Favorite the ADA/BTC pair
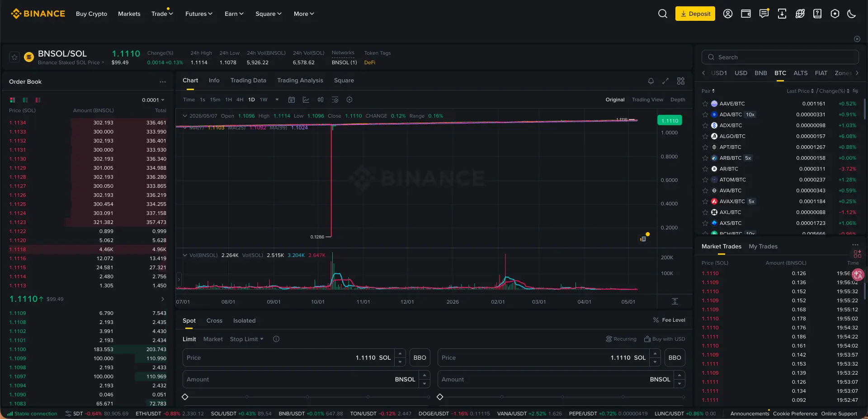This screenshot has width=868, height=419. click(705, 114)
